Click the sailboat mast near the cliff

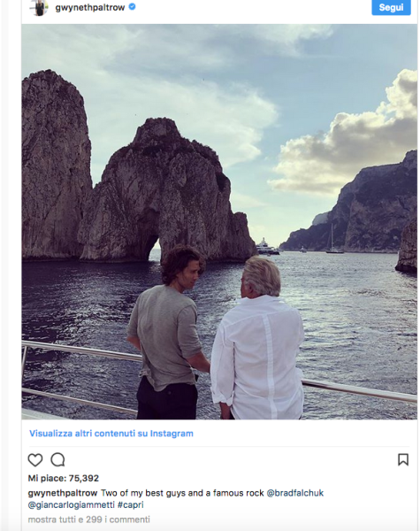coord(332,237)
